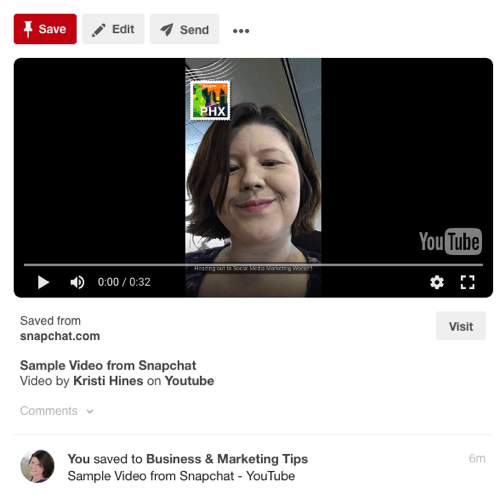Open the Edit pin button
The image size is (500, 494).
[113, 29]
